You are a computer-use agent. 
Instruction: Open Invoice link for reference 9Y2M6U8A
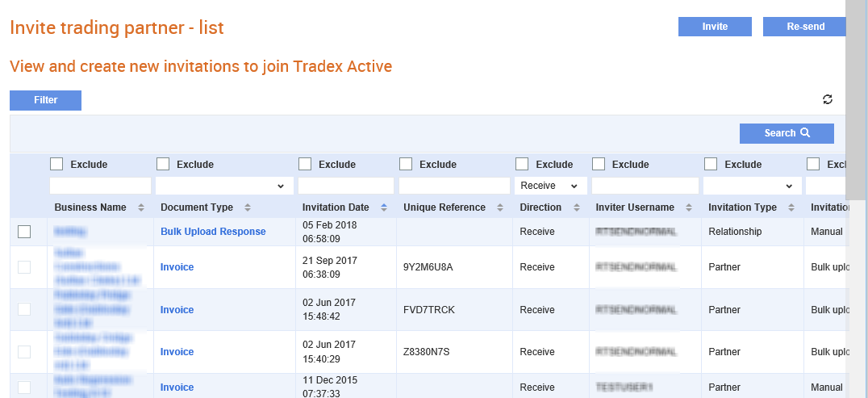(x=177, y=267)
